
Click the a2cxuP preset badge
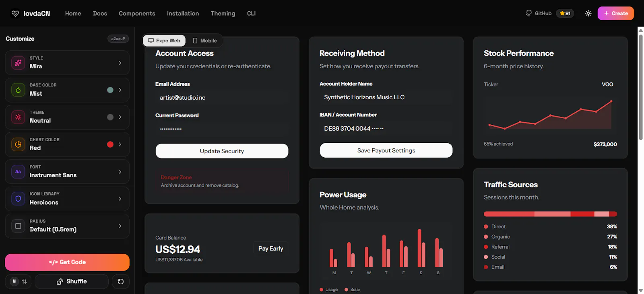point(118,39)
